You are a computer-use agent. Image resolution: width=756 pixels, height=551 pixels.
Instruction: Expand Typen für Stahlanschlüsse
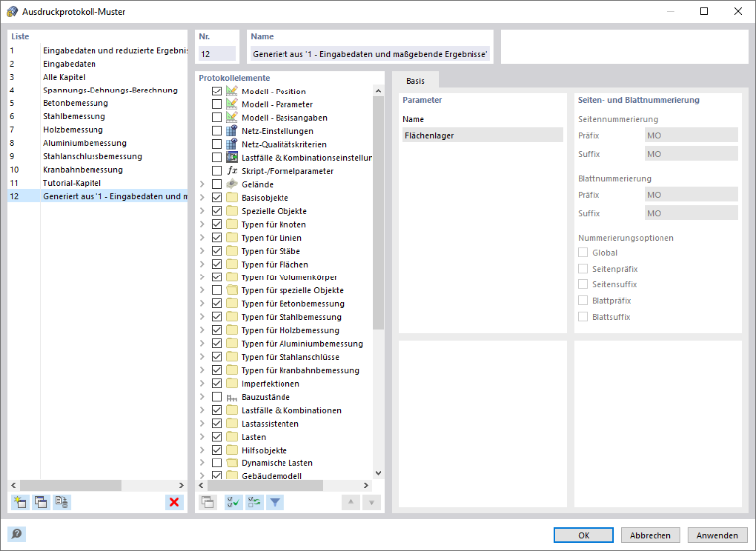tap(202, 357)
